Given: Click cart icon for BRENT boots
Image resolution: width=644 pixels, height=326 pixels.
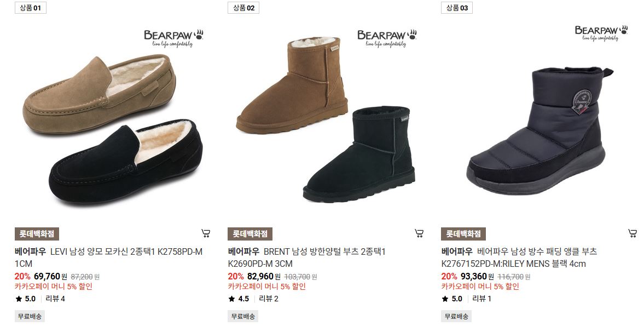Looking at the screenshot, I should (x=419, y=233).
